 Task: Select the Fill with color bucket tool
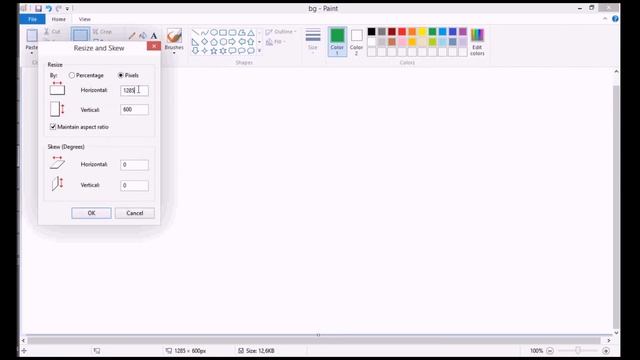[142, 36]
